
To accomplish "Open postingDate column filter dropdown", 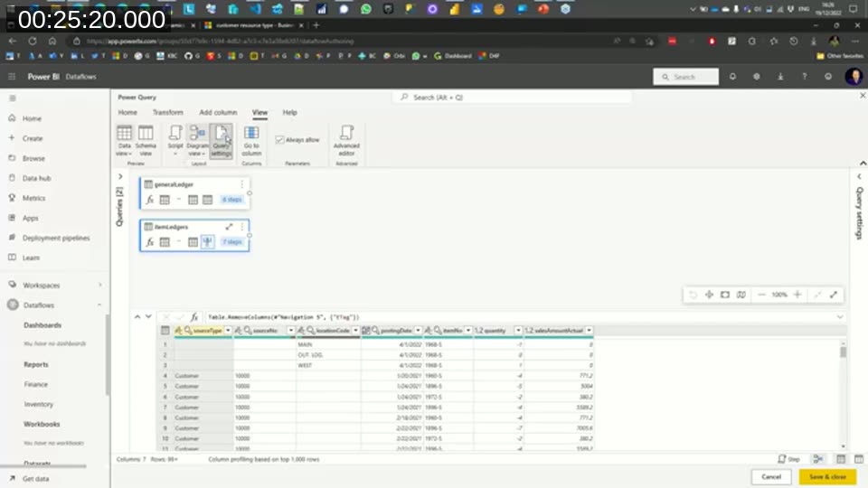I will point(418,331).
